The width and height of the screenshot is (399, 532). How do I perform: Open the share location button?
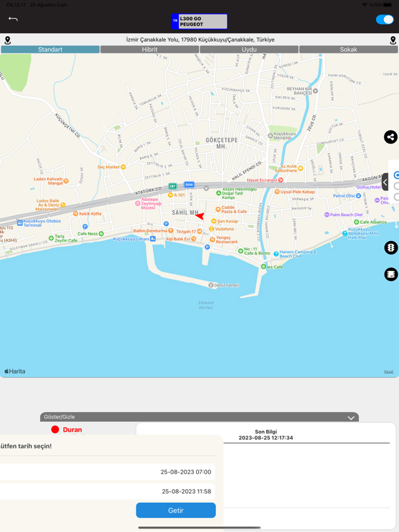click(391, 137)
